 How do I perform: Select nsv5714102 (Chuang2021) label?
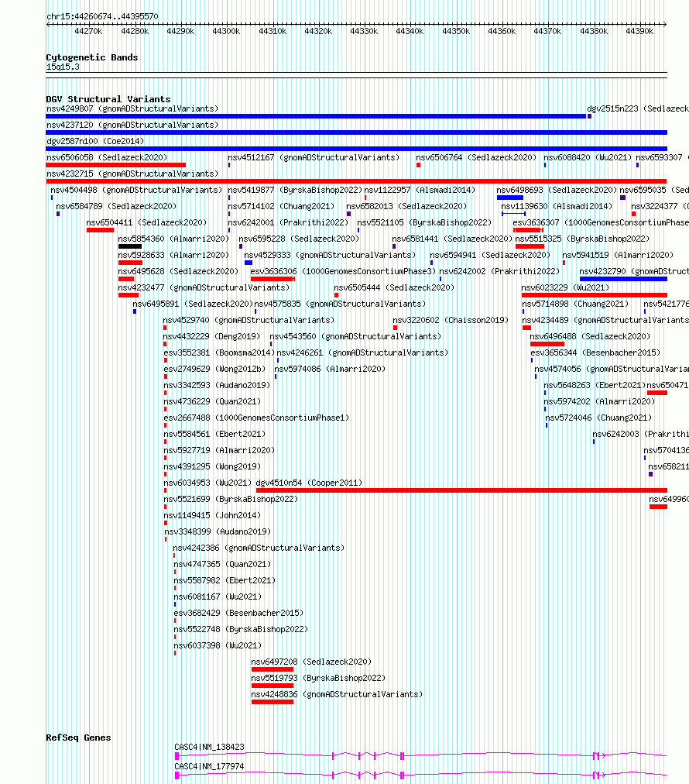coord(281,207)
